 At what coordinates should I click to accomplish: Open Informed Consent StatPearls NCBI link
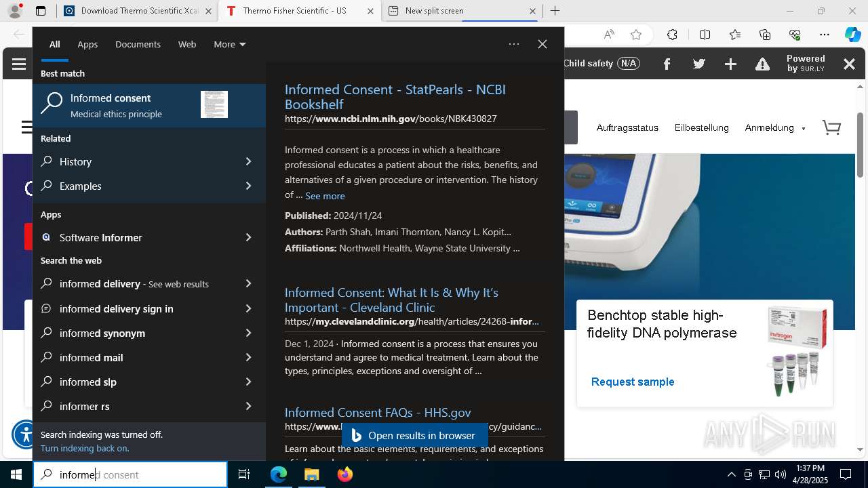[x=395, y=97]
